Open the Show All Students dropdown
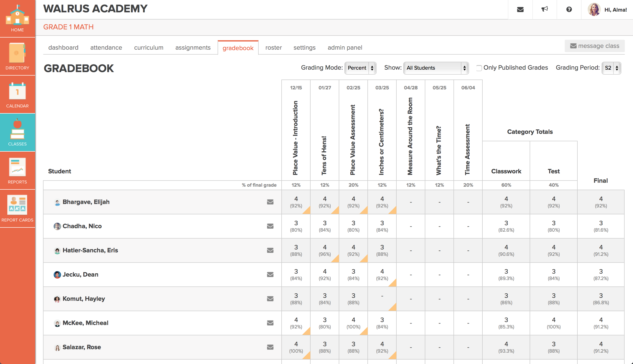This screenshot has height=364, width=633. pyautogui.click(x=436, y=68)
